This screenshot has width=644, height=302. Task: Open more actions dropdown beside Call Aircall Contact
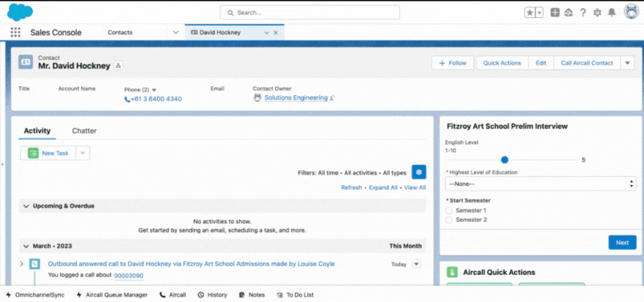point(628,63)
